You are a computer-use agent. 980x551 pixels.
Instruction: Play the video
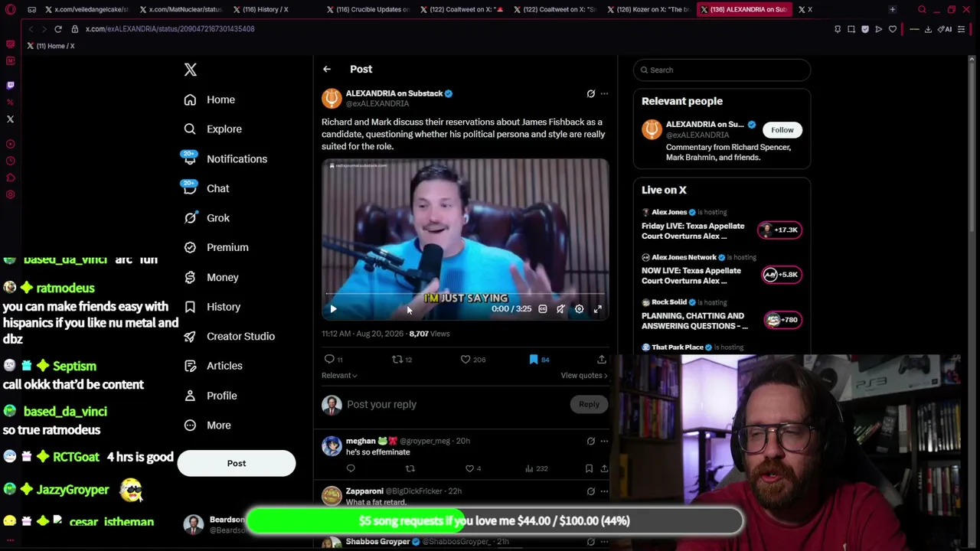tap(333, 309)
